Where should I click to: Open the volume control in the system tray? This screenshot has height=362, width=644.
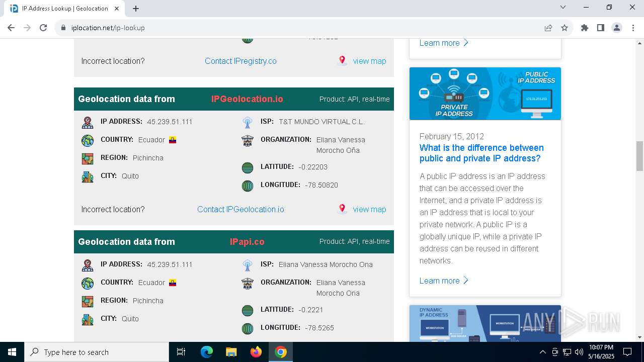[x=579, y=352]
